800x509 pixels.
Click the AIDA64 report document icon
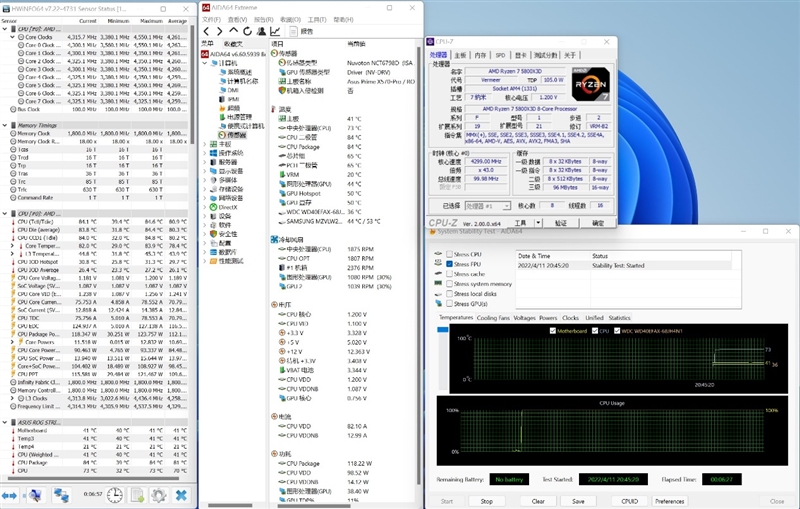[x=293, y=32]
